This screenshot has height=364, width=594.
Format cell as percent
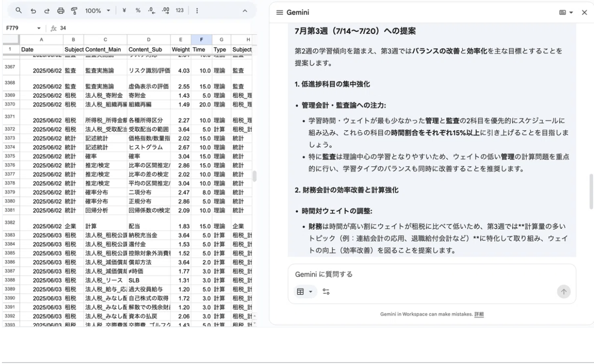(138, 10)
